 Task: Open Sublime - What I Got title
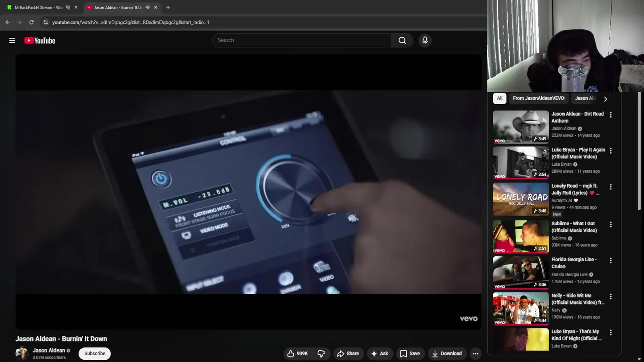(574, 227)
